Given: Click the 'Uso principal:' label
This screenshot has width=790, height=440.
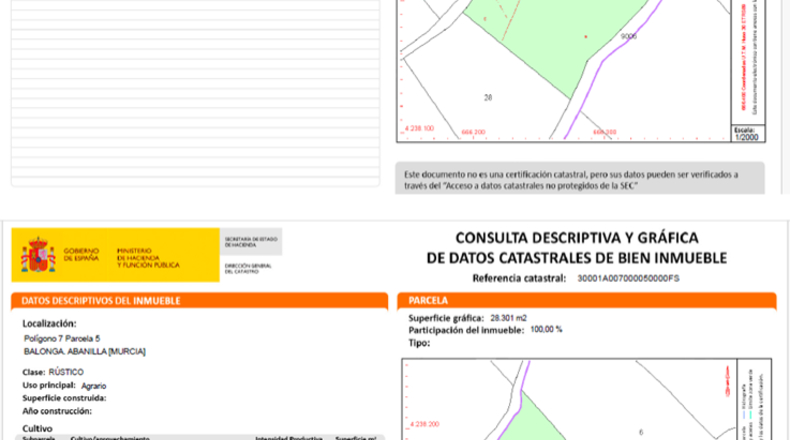Looking at the screenshot, I should [x=48, y=386].
